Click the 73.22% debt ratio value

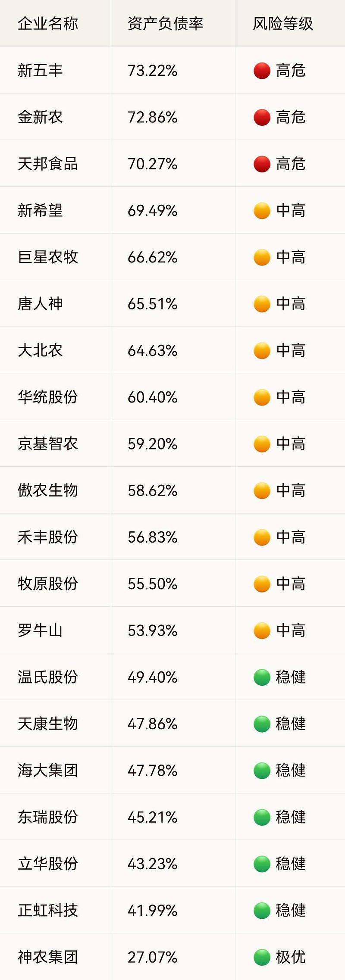152,71
